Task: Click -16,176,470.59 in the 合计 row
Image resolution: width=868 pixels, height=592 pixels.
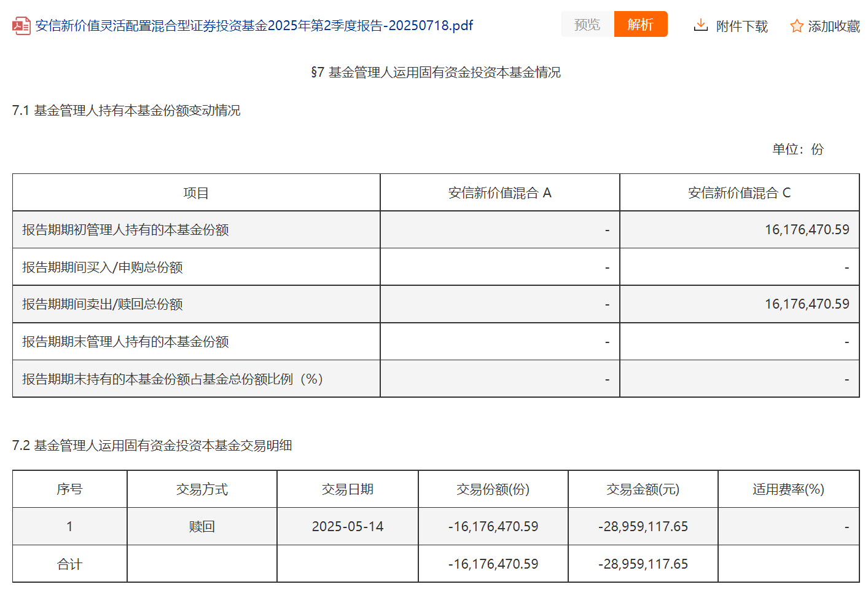Action: [x=493, y=564]
